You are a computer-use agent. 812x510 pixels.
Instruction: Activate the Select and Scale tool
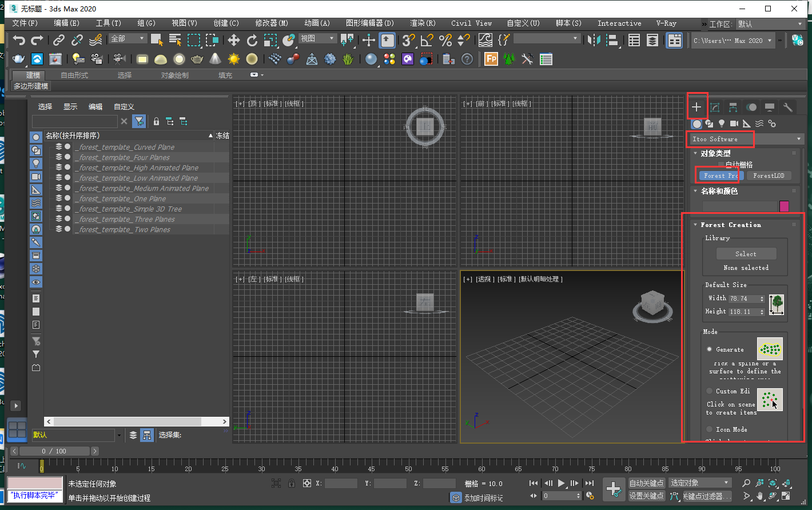pos(270,40)
